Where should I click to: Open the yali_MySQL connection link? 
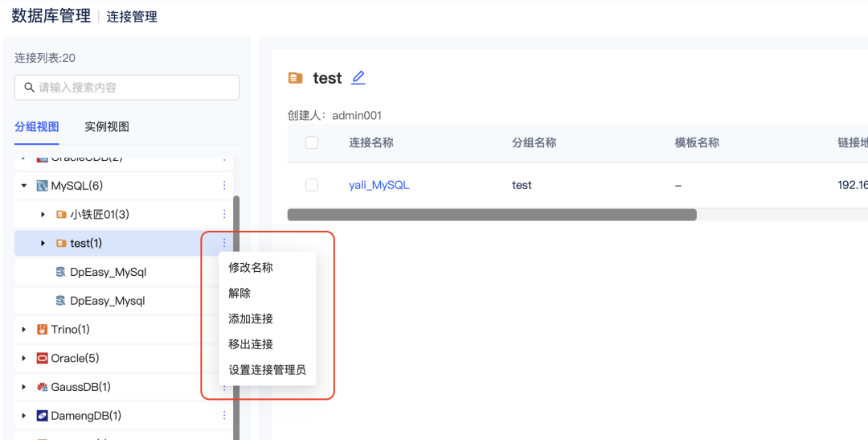pyautogui.click(x=379, y=185)
